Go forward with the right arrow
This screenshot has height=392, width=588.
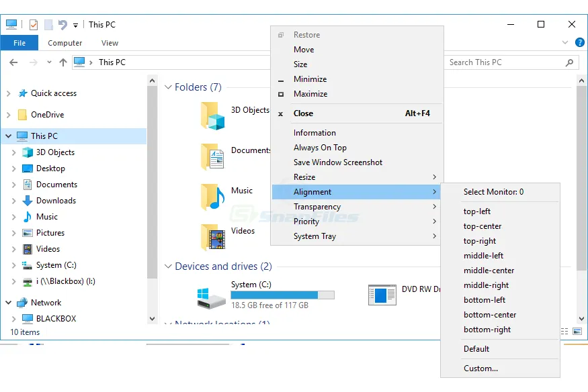[x=33, y=62]
